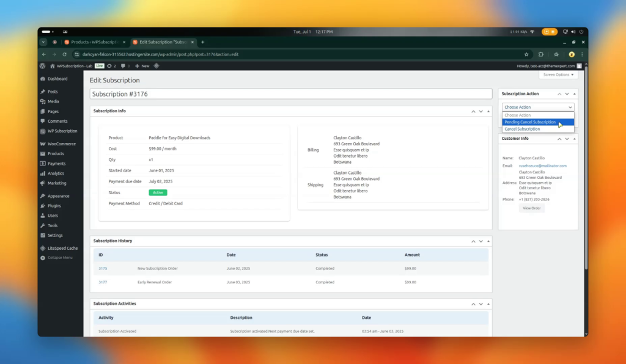Image resolution: width=626 pixels, height=364 pixels.
Task: Open the browser extensions puzzle icon
Action: (541, 54)
